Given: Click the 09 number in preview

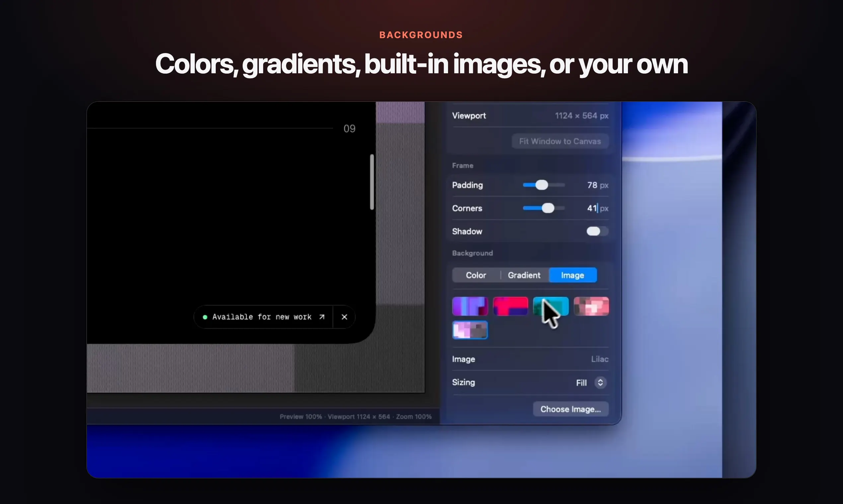Looking at the screenshot, I should point(349,129).
